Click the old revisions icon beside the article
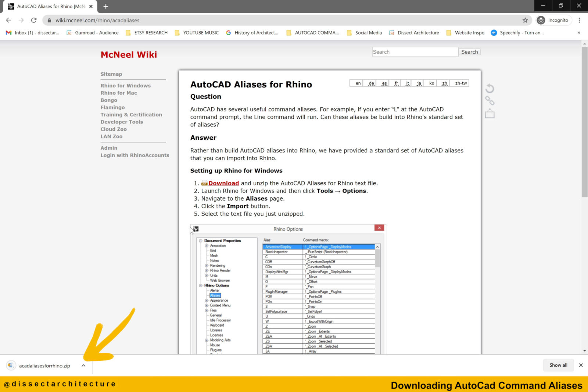Viewport: 588px width, 392px height. 490,89
